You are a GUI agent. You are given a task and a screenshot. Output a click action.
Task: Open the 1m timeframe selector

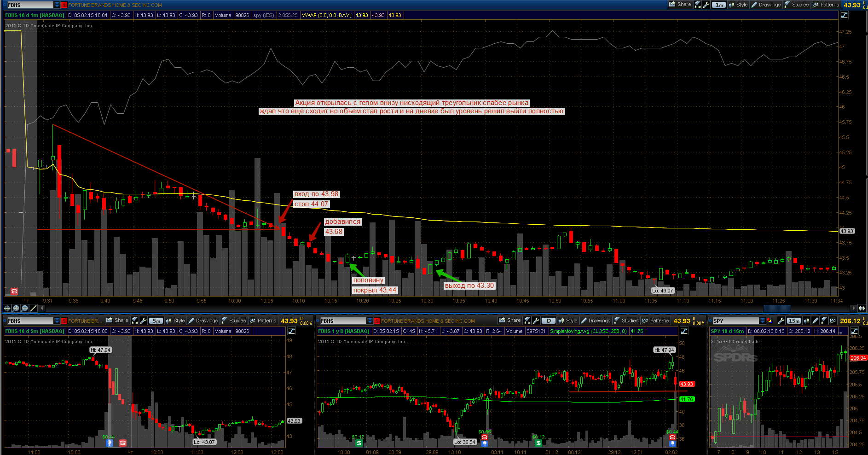pyautogui.click(x=719, y=5)
